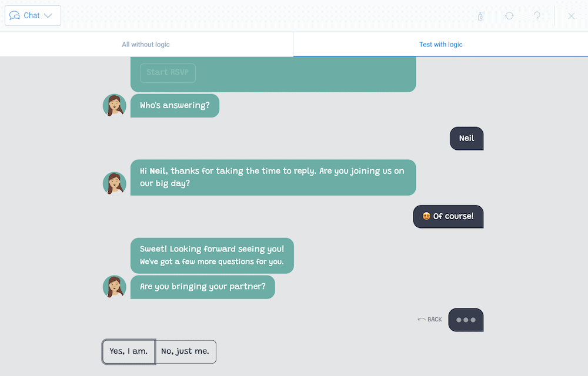Click the back arrow icon

click(422, 320)
